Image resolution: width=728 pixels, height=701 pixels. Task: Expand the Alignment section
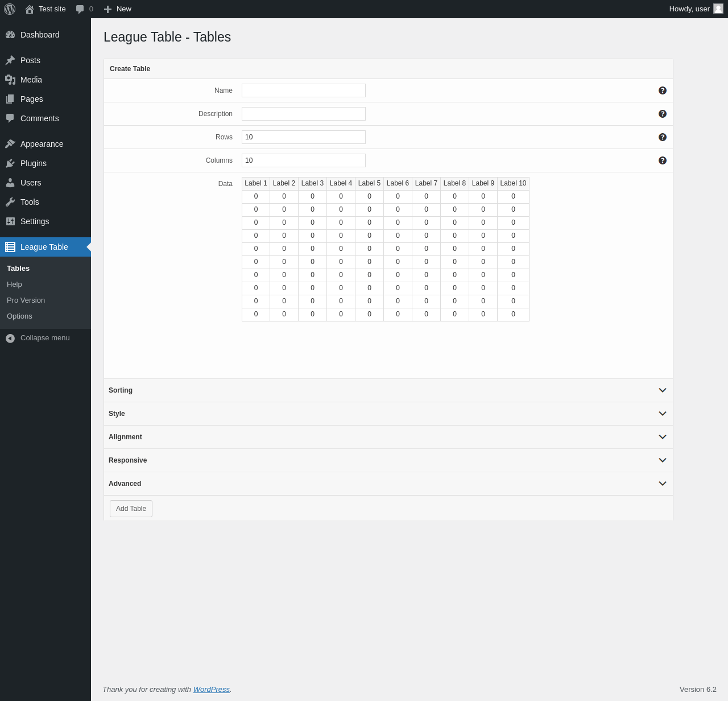point(388,437)
